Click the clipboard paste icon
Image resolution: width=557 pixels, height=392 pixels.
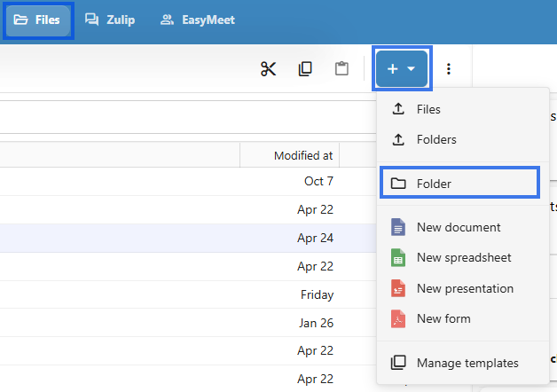[341, 69]
